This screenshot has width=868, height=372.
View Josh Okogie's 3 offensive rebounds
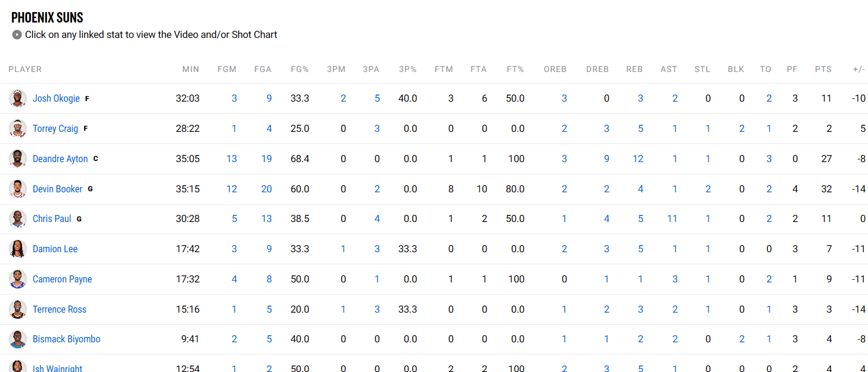click(x=564, y=98)
